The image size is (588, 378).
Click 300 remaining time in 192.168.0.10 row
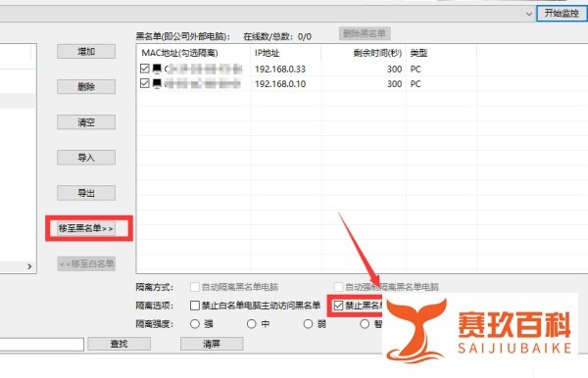(x=395, y=83)
